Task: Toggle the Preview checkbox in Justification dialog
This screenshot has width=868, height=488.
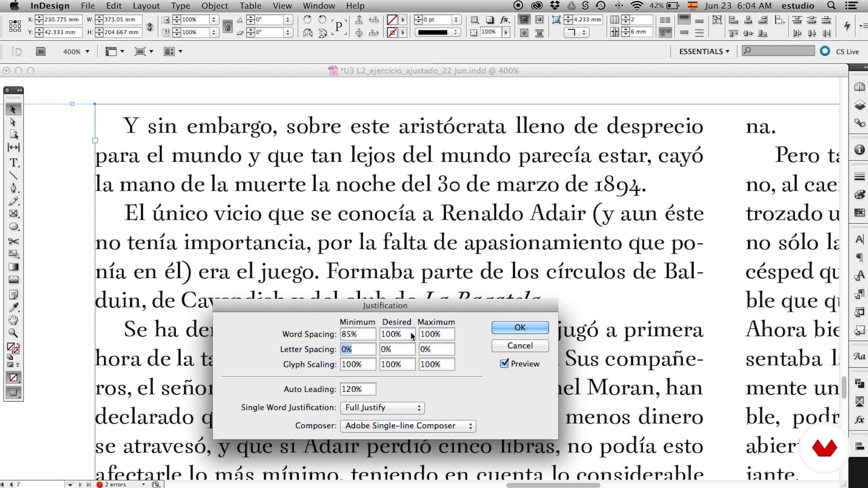Action: click(505, 364)
